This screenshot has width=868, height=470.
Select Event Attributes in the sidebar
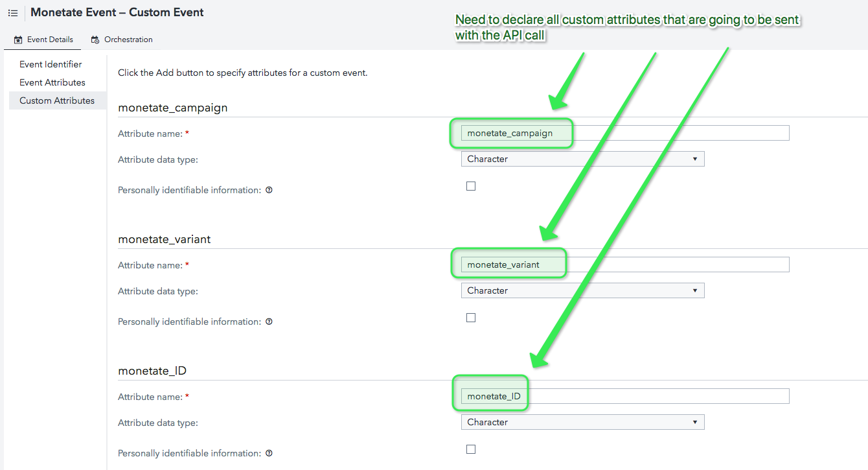coord(52,82)
